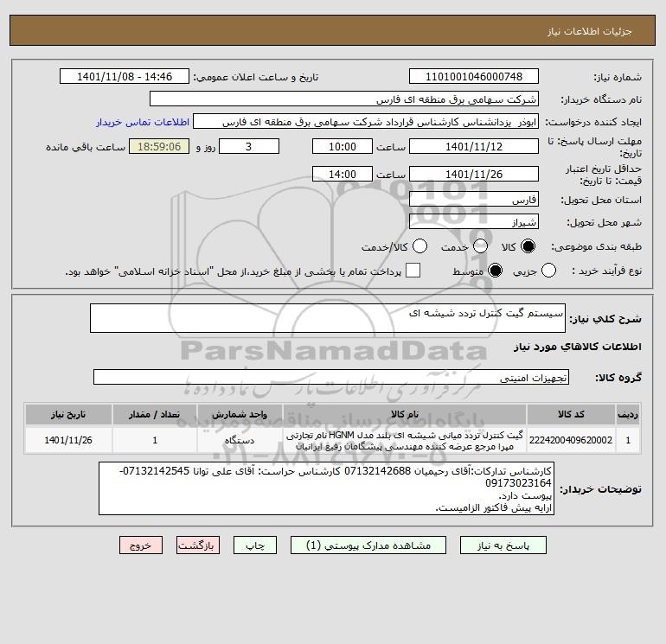Click the buyer name field شرکت سهامی برق منطقه ای فارس

(x=344, y=99)
